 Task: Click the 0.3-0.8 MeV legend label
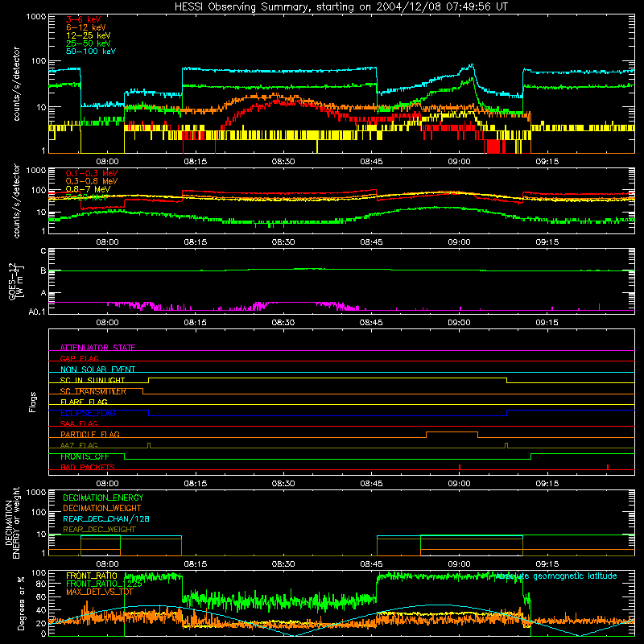[x=92, y=181]
